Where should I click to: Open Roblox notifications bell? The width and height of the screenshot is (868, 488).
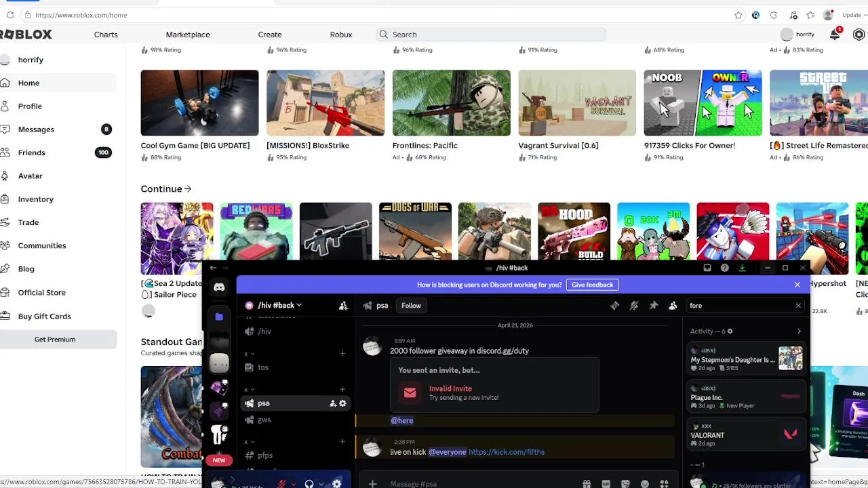click(x=835, y=35)
